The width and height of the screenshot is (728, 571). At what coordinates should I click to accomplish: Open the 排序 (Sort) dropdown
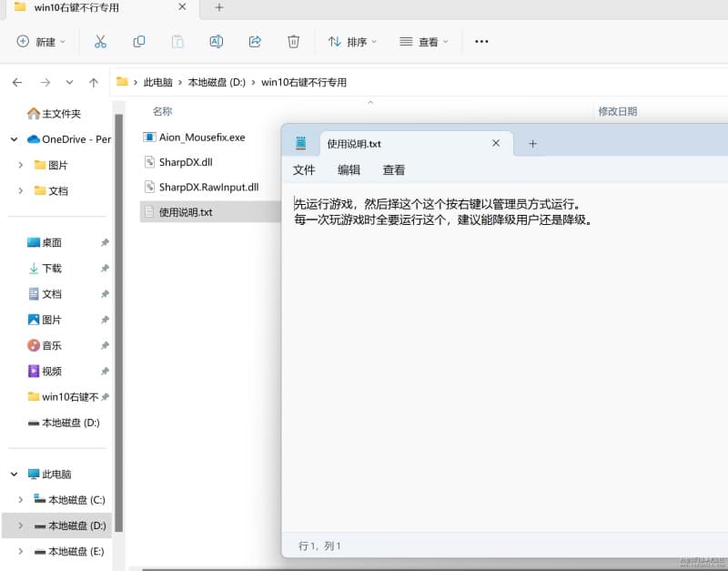[x=351, y=42]
